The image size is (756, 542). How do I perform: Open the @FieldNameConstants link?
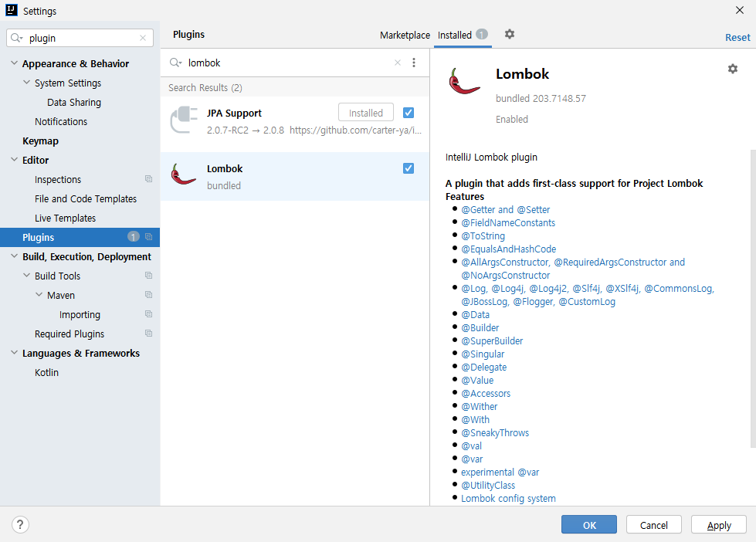[508, 223]
